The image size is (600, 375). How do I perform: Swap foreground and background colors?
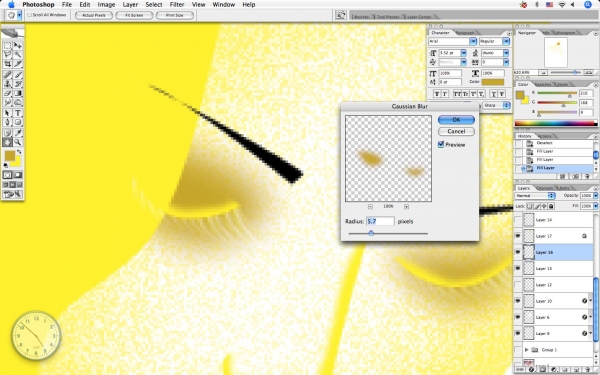19,152
